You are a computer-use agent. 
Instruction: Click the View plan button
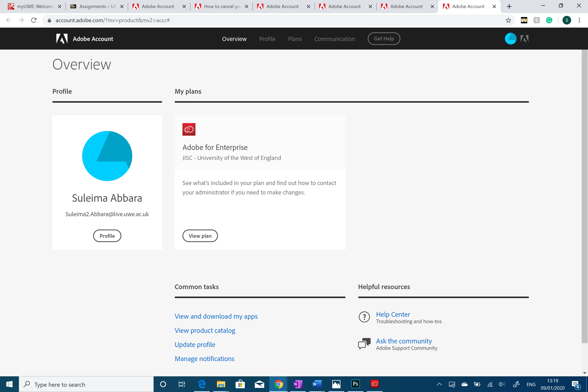pyautogui.click(x=200, y=236)
